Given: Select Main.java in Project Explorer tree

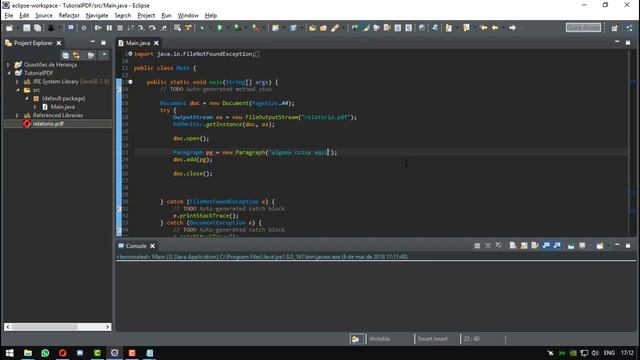Looking at the screenshot, I should pyautogui.click(x=62, y=107).
